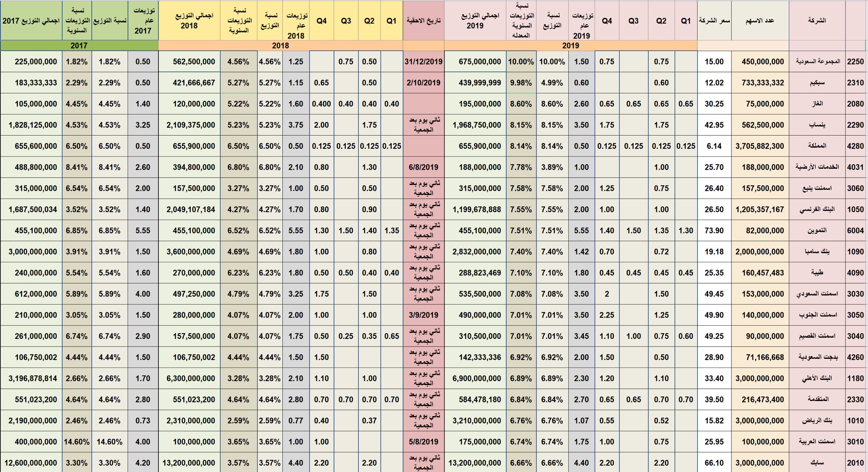Click company name سابك
The image size is (868, 472).
point(818,463)
